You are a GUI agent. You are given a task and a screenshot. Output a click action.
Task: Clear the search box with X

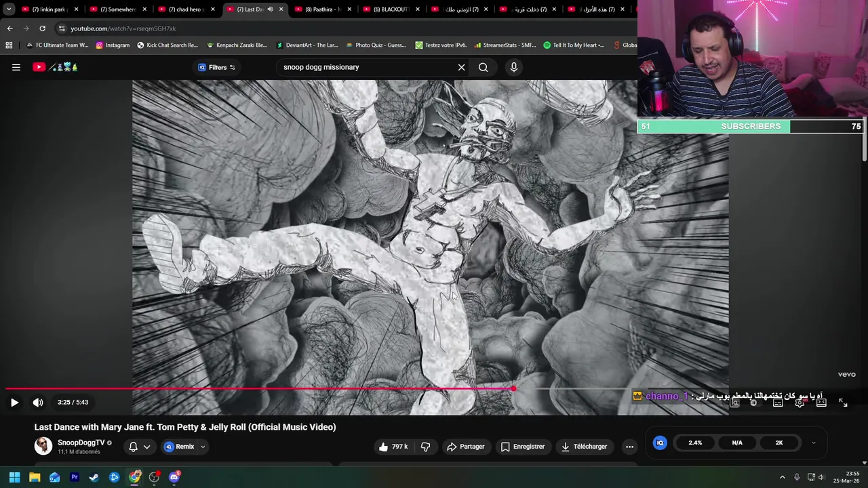(461, 67)
